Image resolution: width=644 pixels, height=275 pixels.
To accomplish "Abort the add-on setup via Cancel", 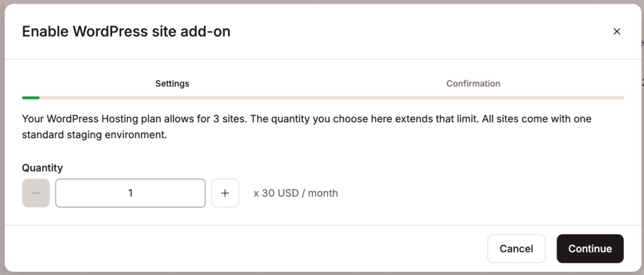I will pos(516,249).
